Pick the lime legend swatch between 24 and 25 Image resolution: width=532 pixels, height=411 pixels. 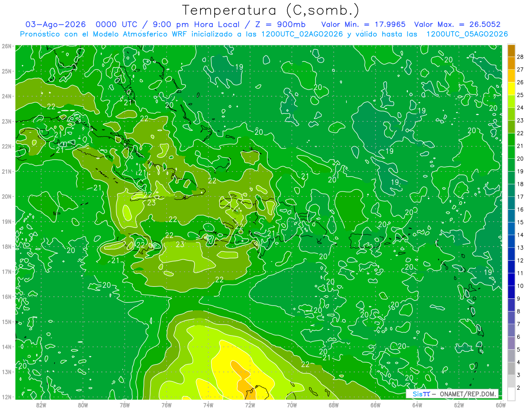point(511,102)
